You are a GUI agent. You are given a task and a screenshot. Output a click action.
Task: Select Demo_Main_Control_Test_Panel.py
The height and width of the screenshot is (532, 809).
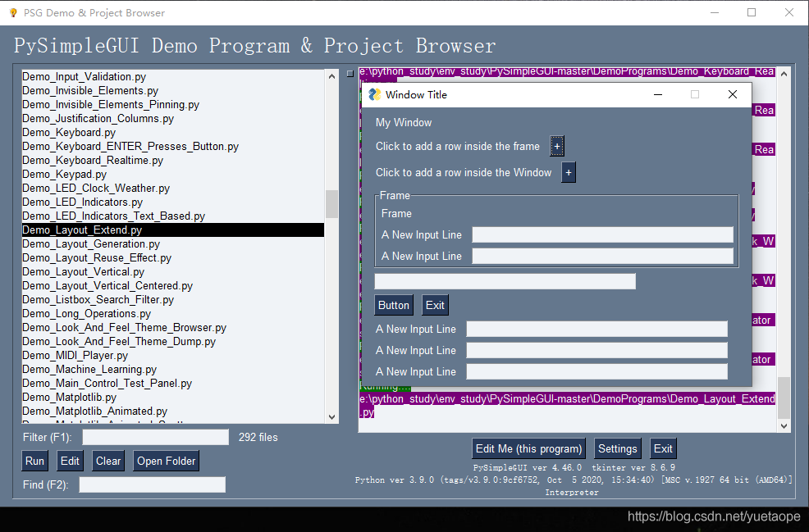pos(173,383)
